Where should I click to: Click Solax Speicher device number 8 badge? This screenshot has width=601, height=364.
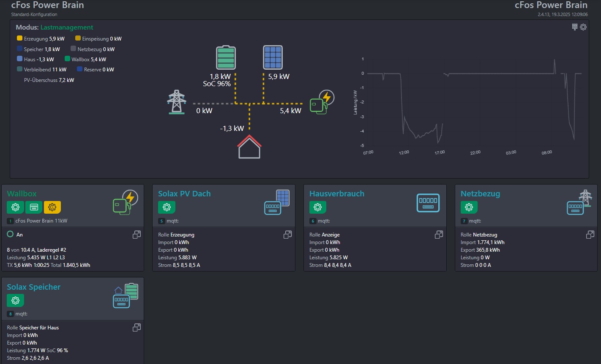point(10,314)
